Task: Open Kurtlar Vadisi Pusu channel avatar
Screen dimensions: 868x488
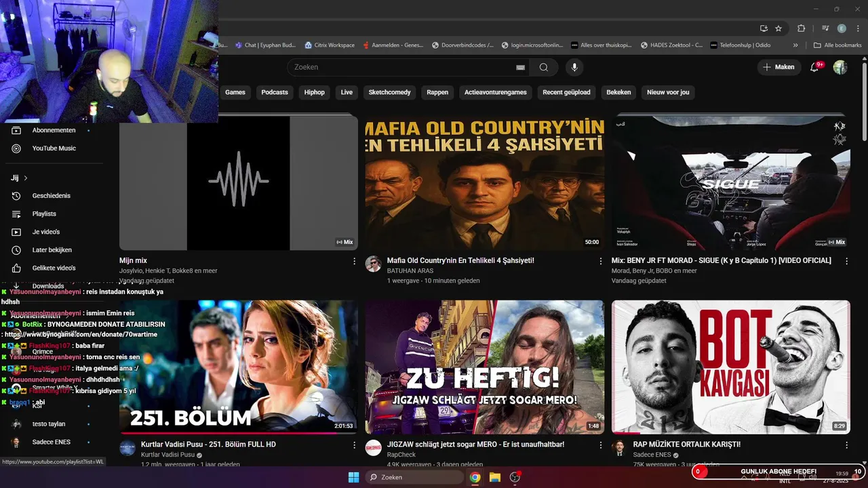Action: tap(127, 448)
